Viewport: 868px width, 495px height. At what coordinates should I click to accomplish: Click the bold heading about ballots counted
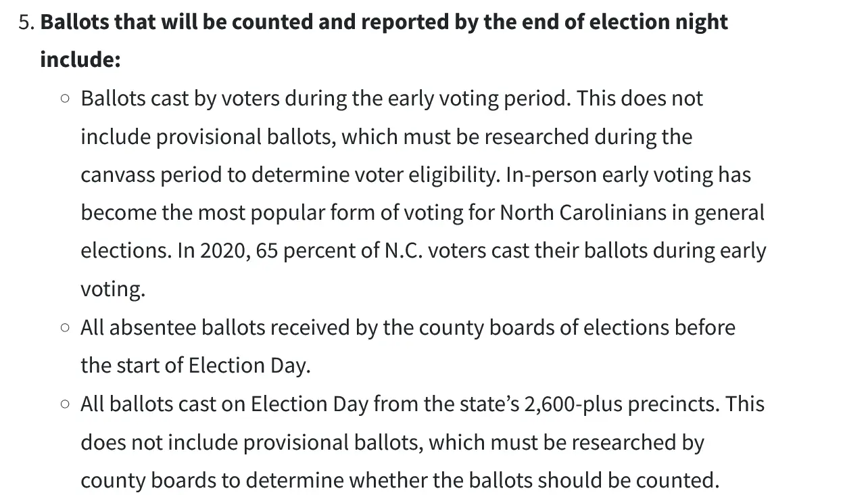[x=384, y=22]
